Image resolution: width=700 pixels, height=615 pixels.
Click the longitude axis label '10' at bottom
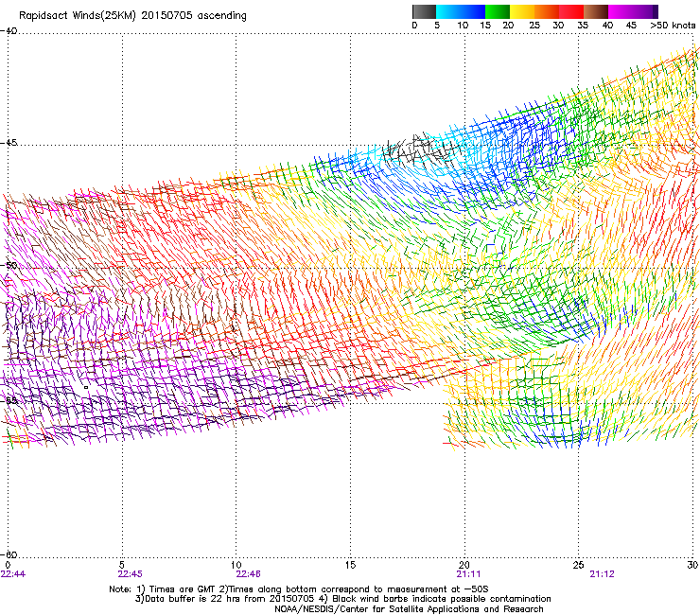pos(236,565)
